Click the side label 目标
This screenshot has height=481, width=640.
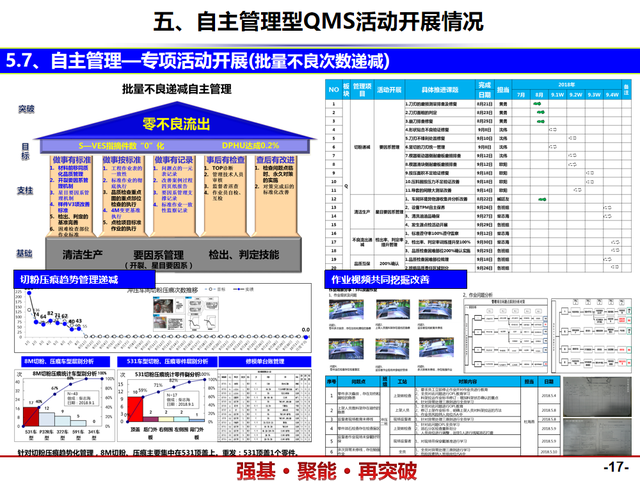coord(25,151)
